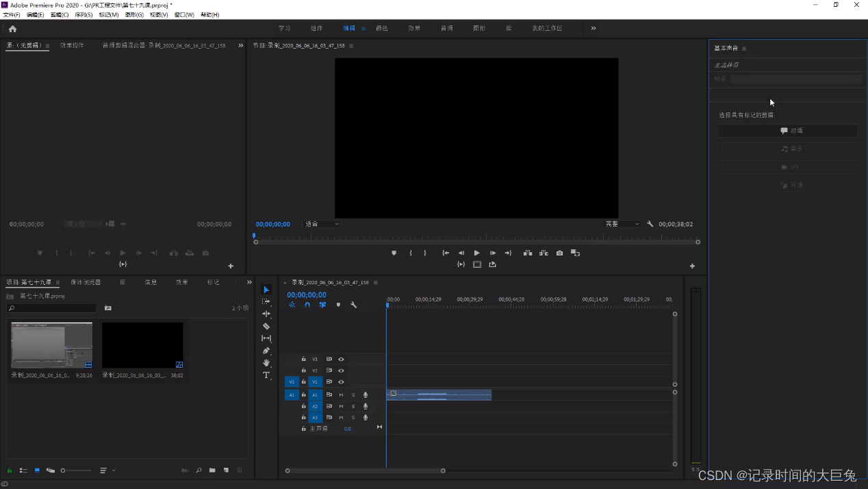The image size is (868, 489).
Task: Toggle track output eye for V2
Action: [x=341, y=371]
